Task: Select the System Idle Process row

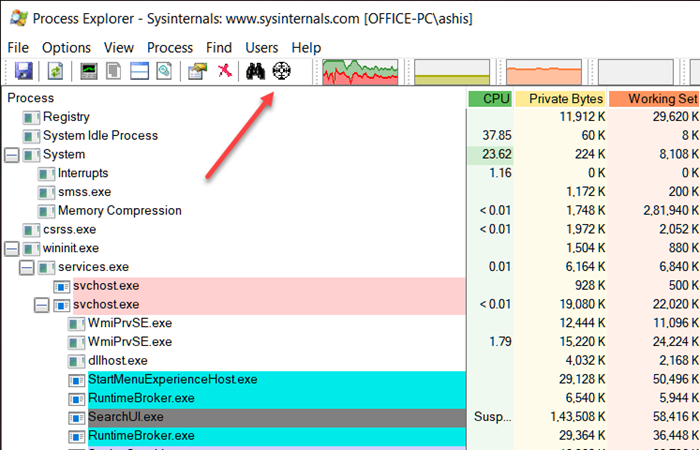Action: click(100, 136)
